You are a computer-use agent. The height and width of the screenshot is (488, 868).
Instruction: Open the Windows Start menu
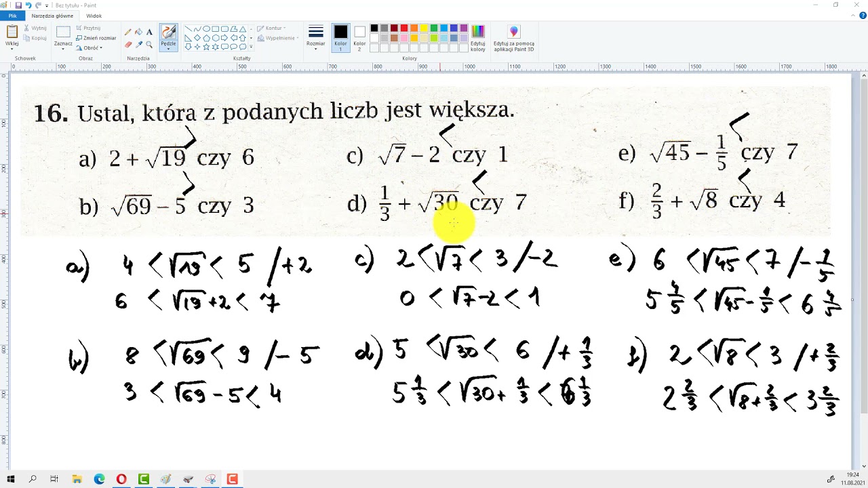click(11, 479)
